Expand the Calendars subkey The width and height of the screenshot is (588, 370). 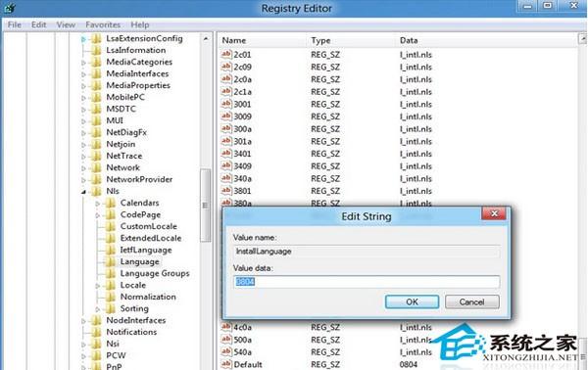(x=97, y=204)
